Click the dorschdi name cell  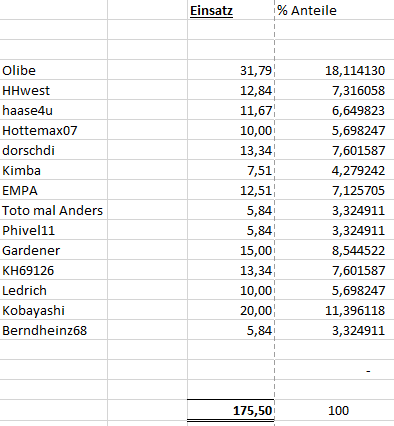[54, 150]
